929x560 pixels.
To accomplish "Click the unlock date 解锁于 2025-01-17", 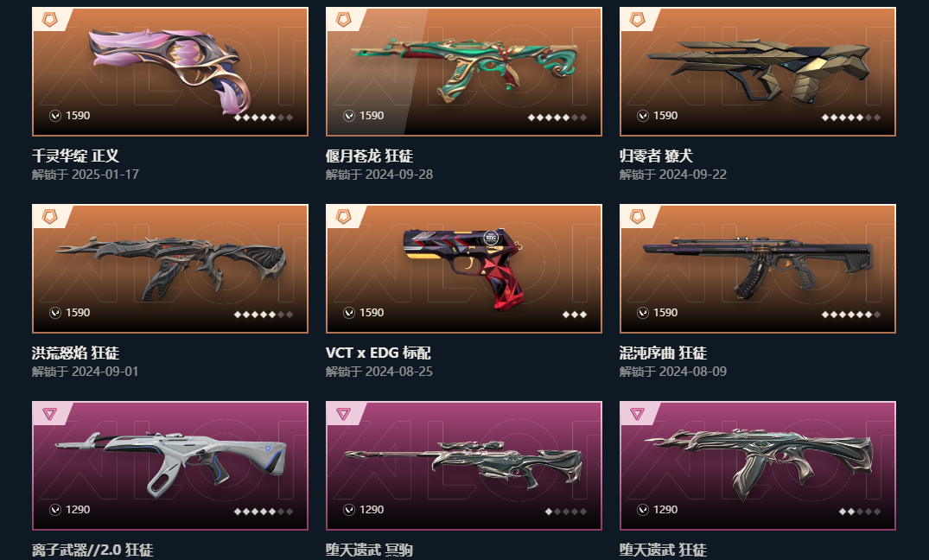I will 86,175.
